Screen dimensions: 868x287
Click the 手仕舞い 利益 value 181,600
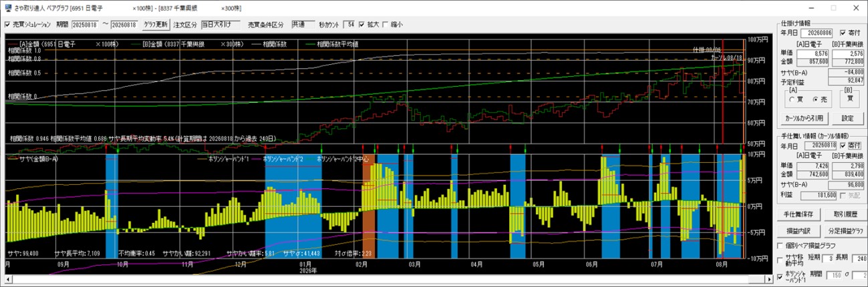pos(819,195)
